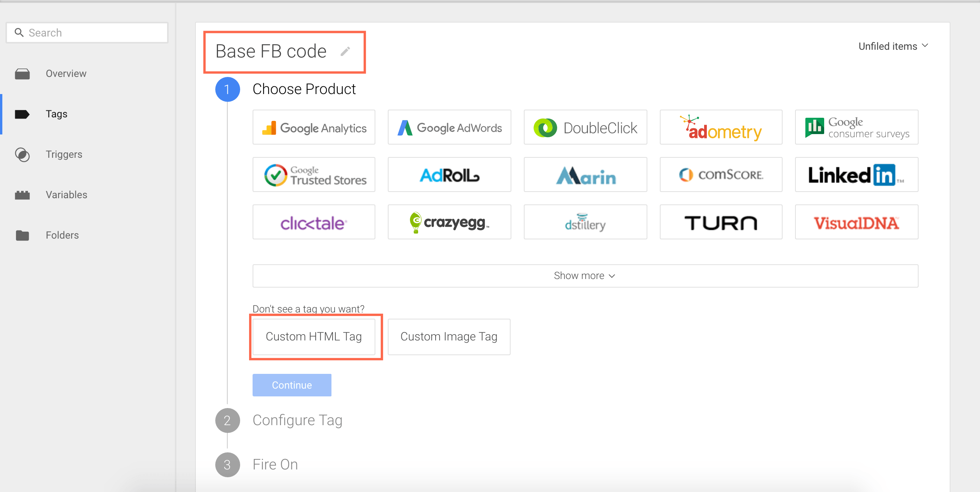Expand Show more products
Viewport: 980px width, 492px height.
(x=586, y=276)
